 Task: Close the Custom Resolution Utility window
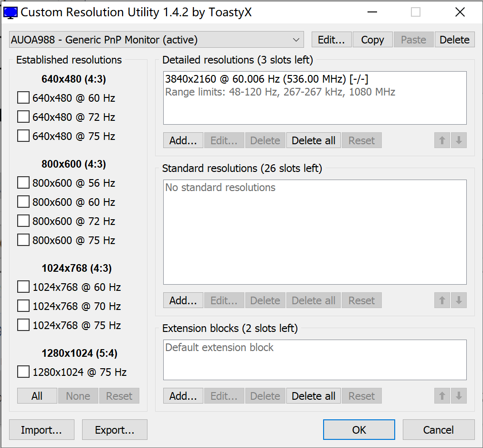(x=460, y=12)
